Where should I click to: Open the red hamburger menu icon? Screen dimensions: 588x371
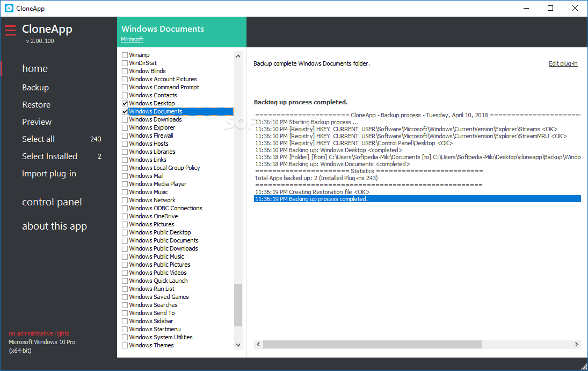coord(10,30)
